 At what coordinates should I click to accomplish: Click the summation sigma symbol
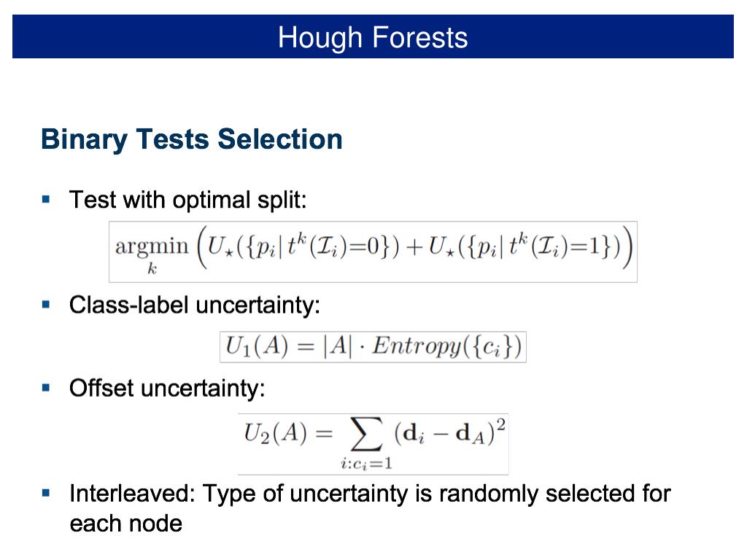366,434
